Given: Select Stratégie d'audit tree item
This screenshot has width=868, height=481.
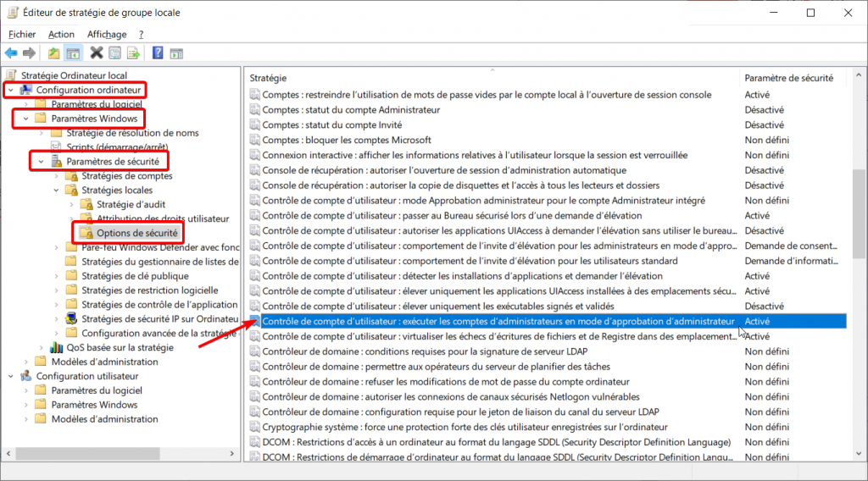Looking at the screenshot, I should (x=131, y=204).
